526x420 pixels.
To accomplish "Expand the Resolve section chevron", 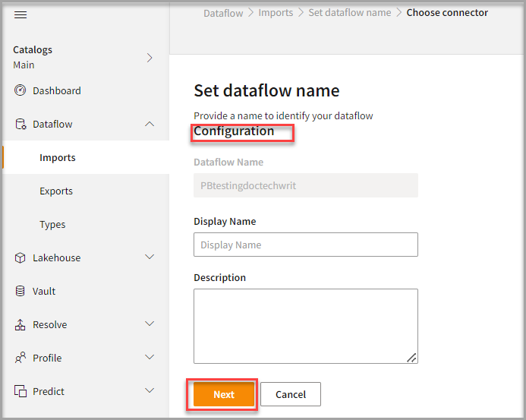I will (x=150, y=324).
